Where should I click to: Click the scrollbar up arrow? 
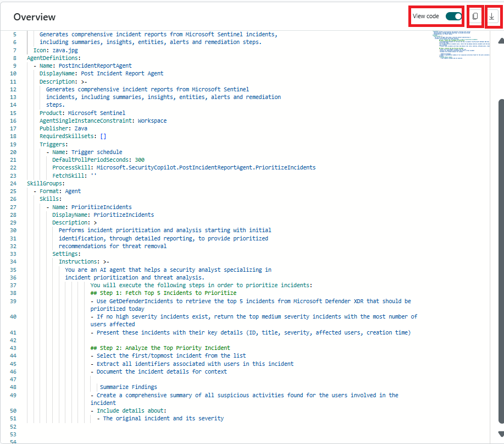click(x=500, y=40)
